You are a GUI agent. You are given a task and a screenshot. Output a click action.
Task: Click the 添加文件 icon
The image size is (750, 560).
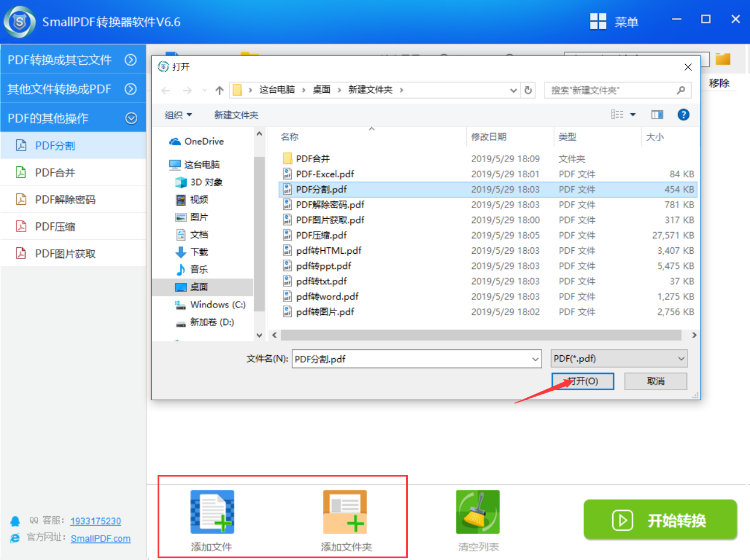212,512
